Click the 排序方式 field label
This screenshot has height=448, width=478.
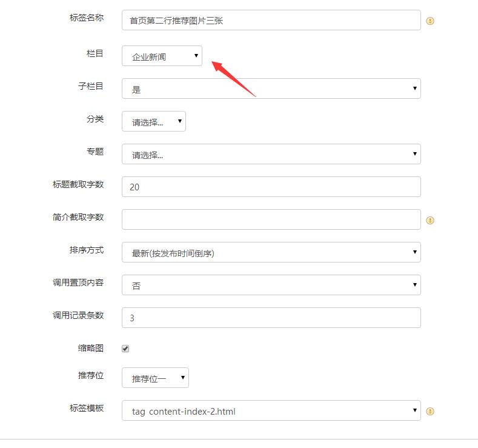coord(86,250)
